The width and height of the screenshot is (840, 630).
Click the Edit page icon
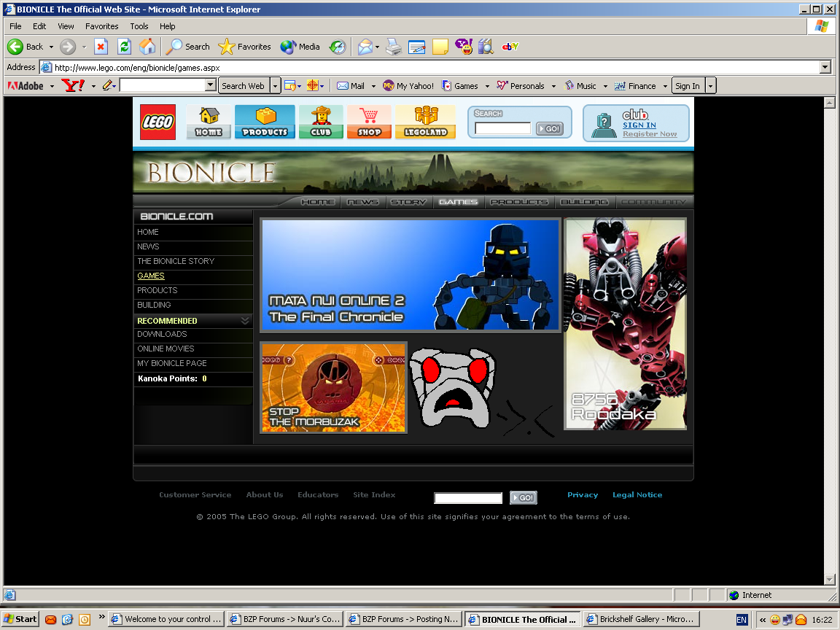(x=416, y=47)
